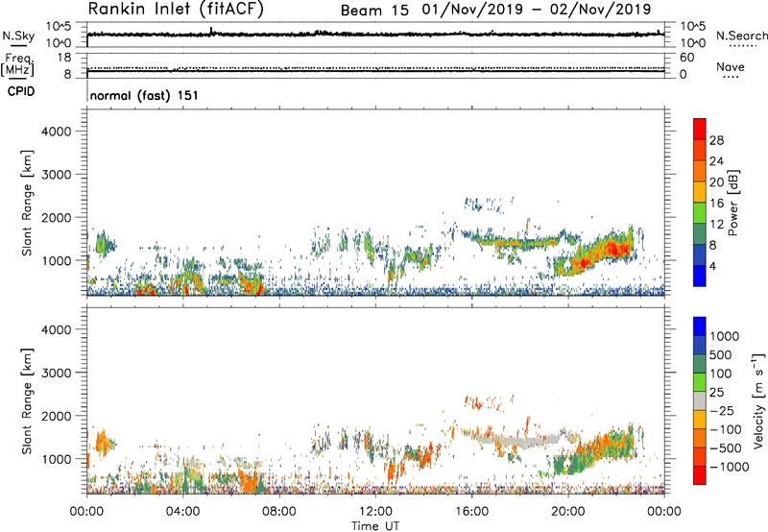Click the '4000' range tick of the power panel

tap(57, 132)
